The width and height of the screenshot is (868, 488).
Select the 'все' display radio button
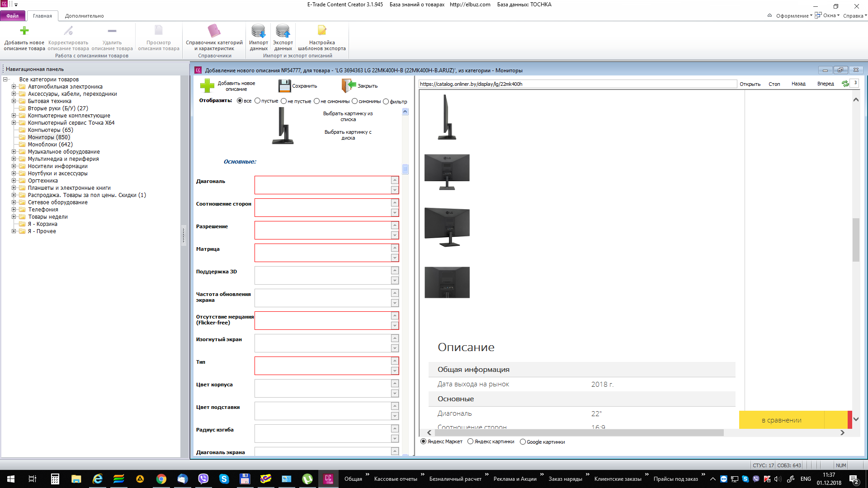click(x=240, y=101)
